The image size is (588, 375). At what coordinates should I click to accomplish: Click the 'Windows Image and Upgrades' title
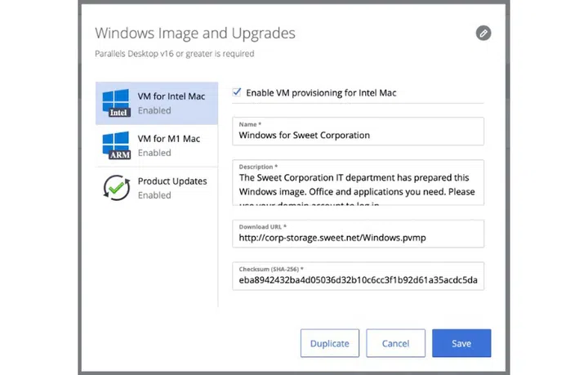click(195, 33)
